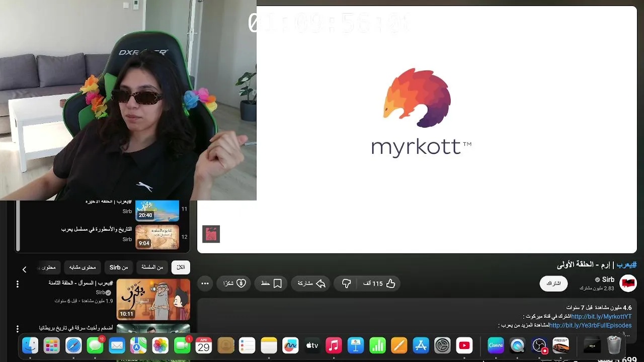644x362 pixels.
Task: Open the Mail app in dock
Action: tap(117, 345)
